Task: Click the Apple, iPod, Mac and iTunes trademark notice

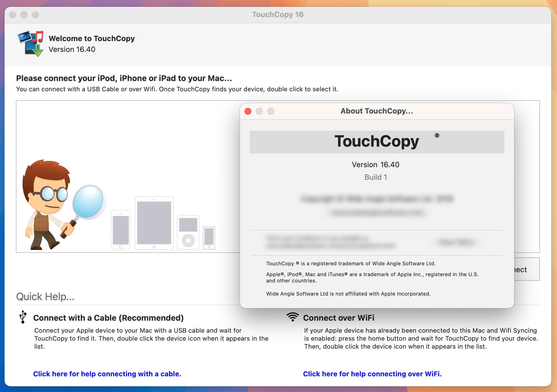Action: (372, 277)
